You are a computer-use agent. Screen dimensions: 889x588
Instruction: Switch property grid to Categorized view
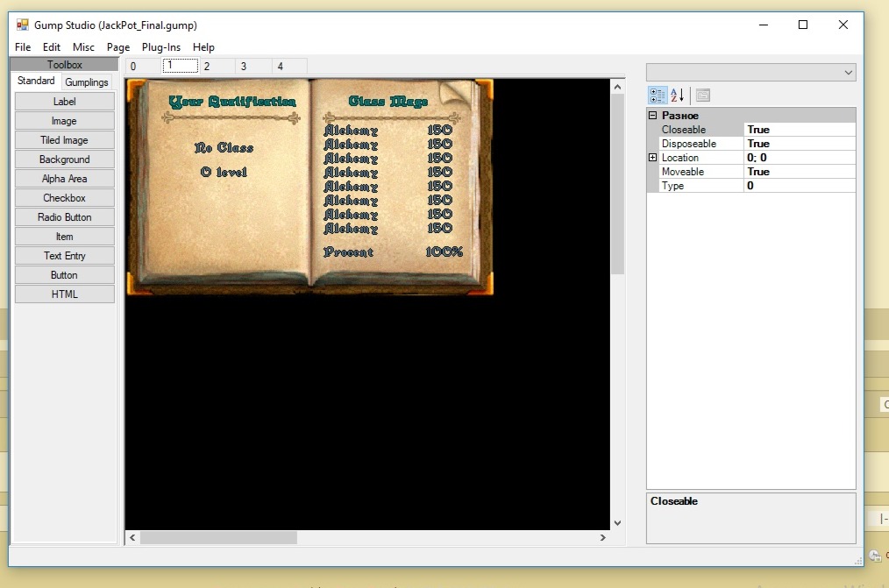(x=658, y=96)
